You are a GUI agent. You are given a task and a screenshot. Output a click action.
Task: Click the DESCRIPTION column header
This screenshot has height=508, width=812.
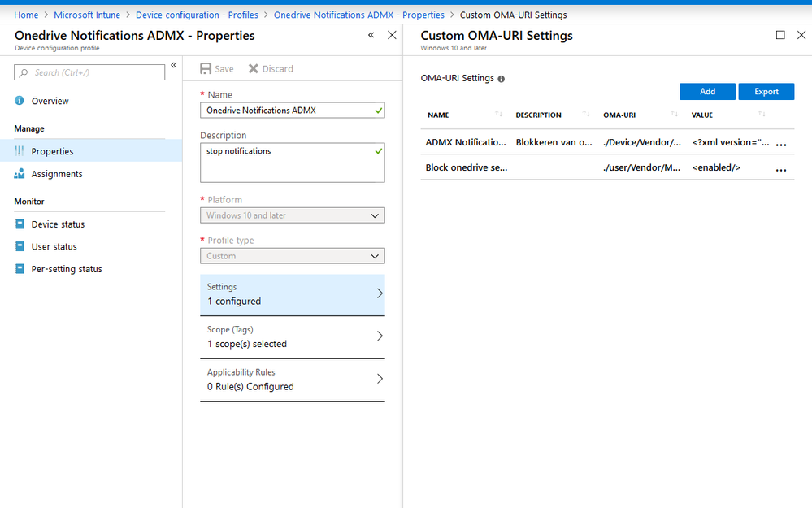coord(538,115)
